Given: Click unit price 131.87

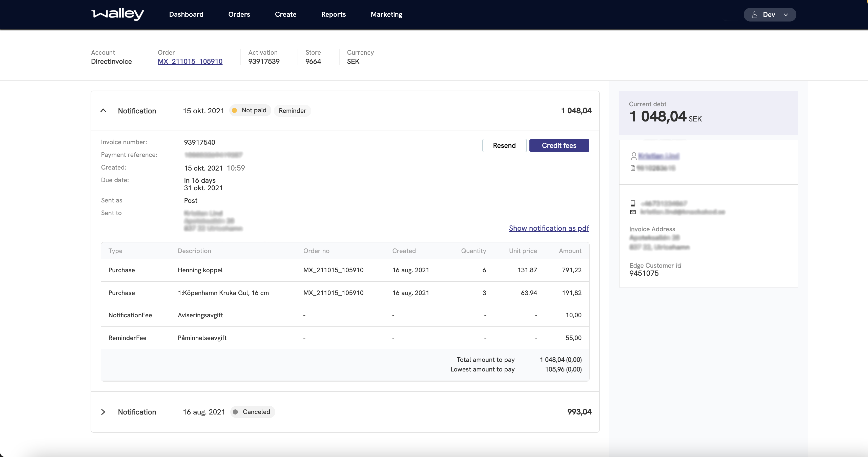Looking at the screenshot, I should (527, 270).
